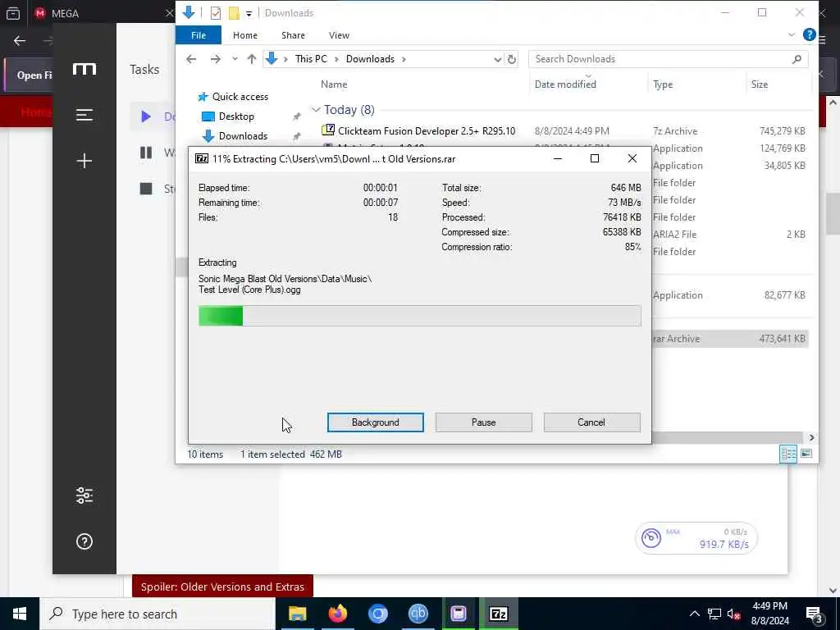
Task: Click the pause task filter icon
Action: (146, 153)
